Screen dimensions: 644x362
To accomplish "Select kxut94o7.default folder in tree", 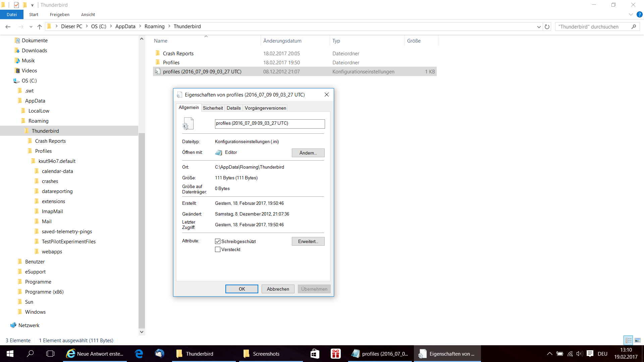I will [x=57, y=161].
